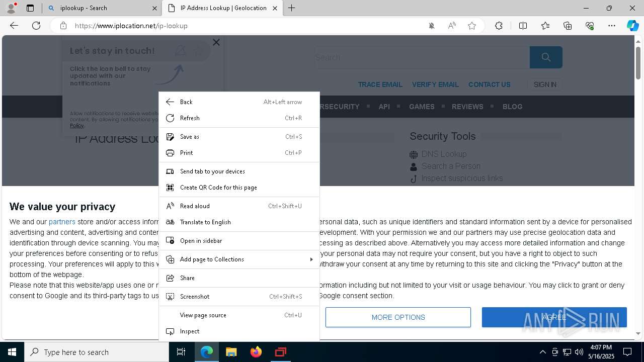Open the REVIEWS navigation item
This screenshot has width=644, height=362.
(467, 107)
